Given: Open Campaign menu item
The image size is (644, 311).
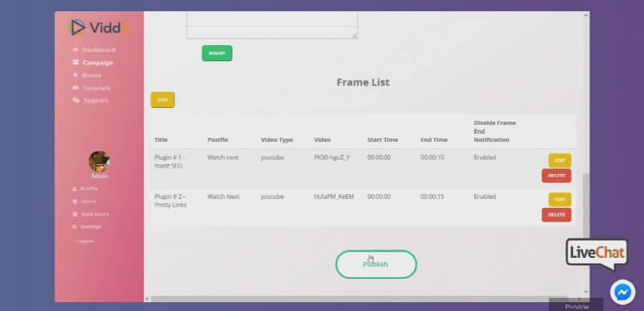Looking at the screenshot, I should click(x=97, y=63).
